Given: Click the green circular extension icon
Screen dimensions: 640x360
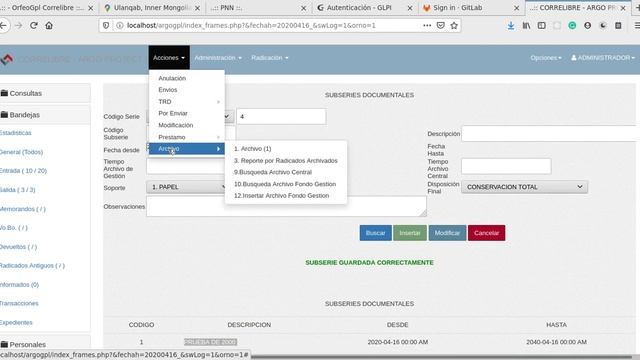Looking at the screenshot, I should pos(572,25).
